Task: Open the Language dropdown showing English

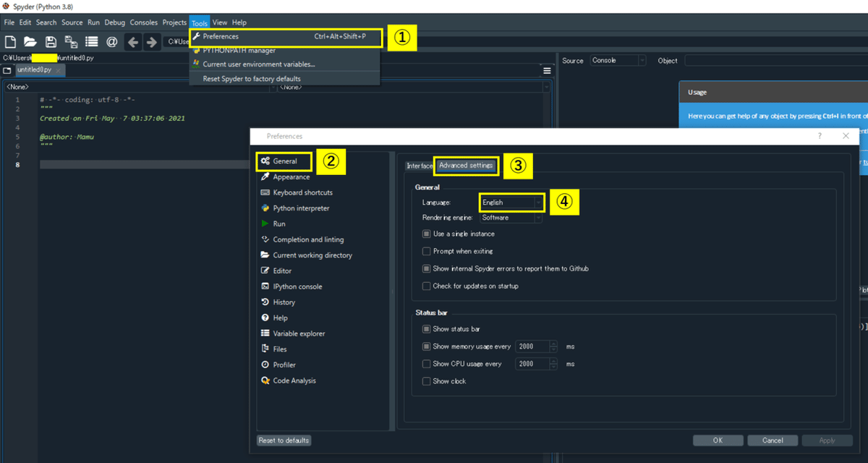Action: coord(511,203)
